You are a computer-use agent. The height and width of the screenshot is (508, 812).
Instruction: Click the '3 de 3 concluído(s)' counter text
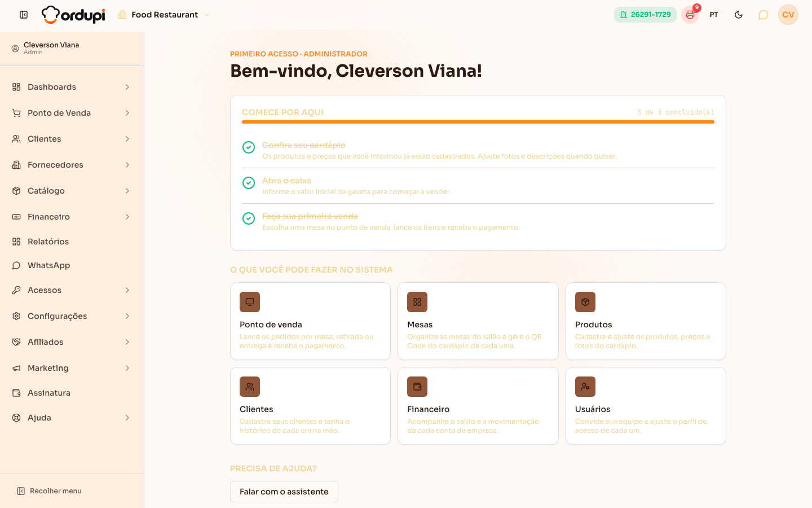[x=676, y=112]
